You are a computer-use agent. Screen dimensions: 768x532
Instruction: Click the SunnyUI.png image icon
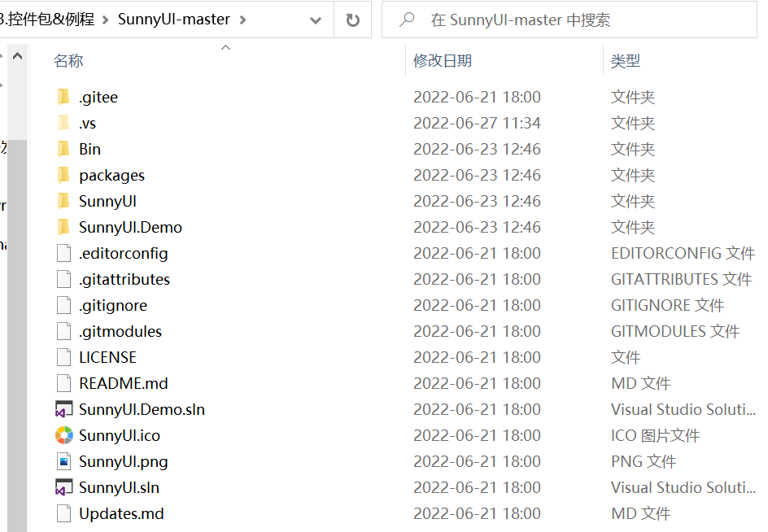click(63, 461)
